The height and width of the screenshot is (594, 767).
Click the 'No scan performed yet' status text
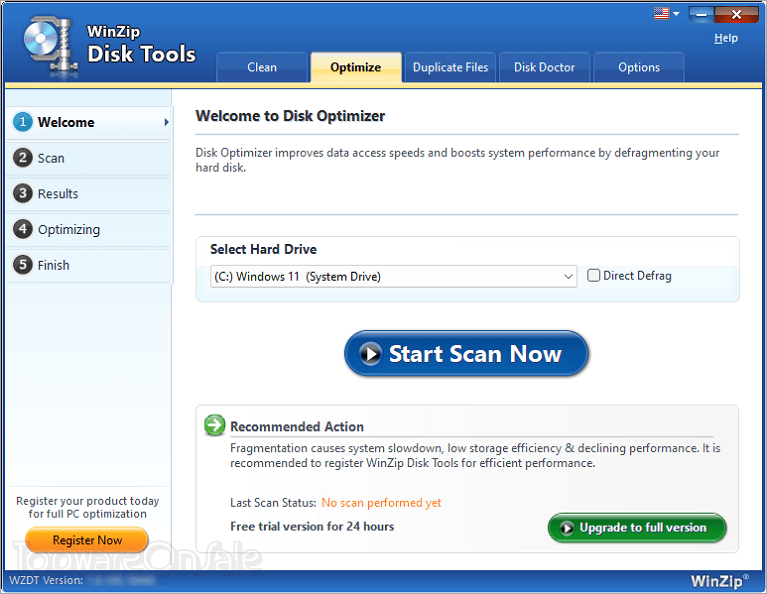point(381,503)
